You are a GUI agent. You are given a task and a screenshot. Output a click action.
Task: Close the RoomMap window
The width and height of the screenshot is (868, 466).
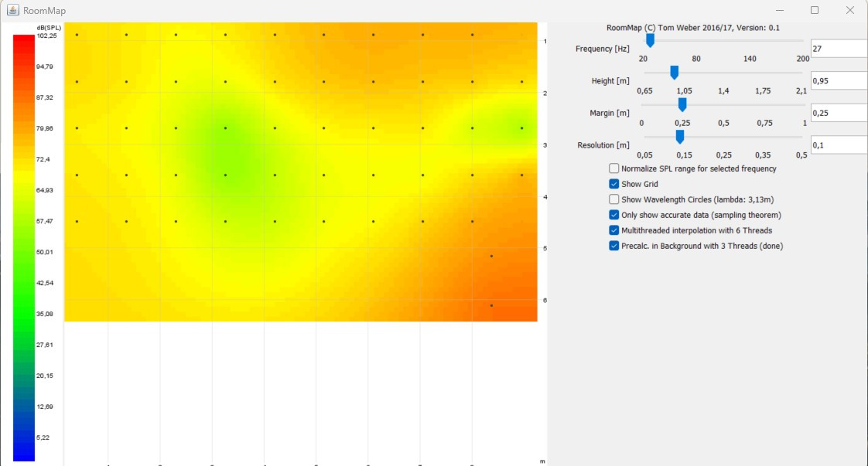850,11
